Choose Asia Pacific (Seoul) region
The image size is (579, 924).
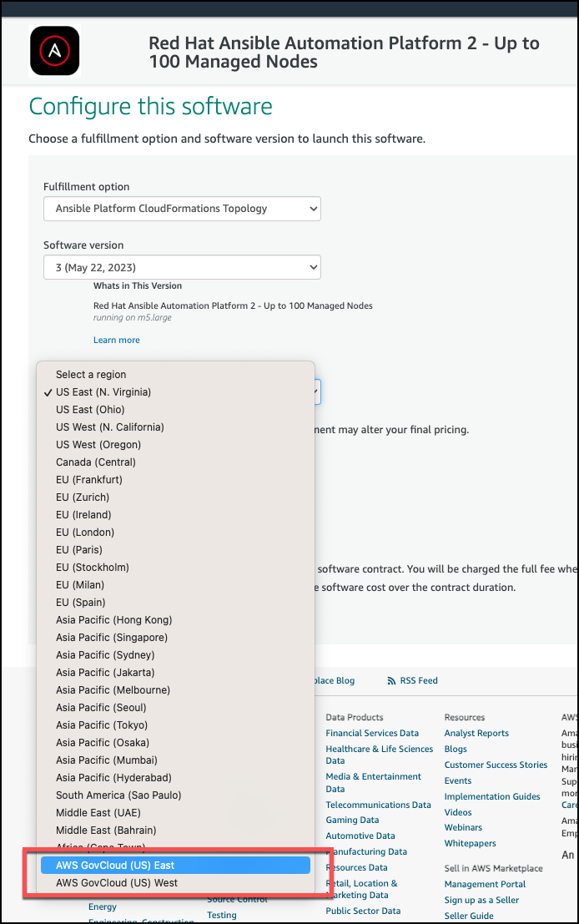[175, 708]
